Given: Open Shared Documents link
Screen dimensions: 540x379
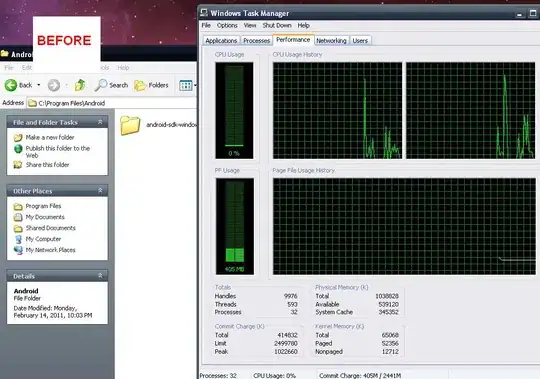Looking at the screenshot, I should click(x=51, y=228).
